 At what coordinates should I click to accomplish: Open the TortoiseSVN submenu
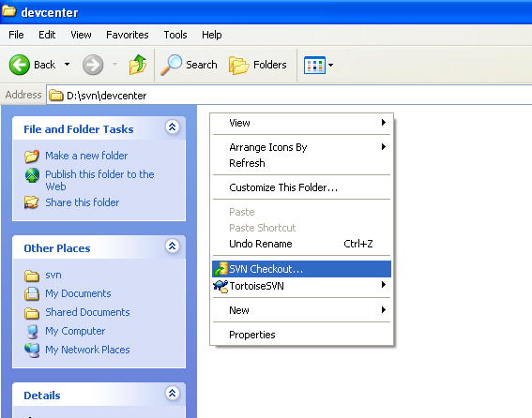click(x=301, y=286)
